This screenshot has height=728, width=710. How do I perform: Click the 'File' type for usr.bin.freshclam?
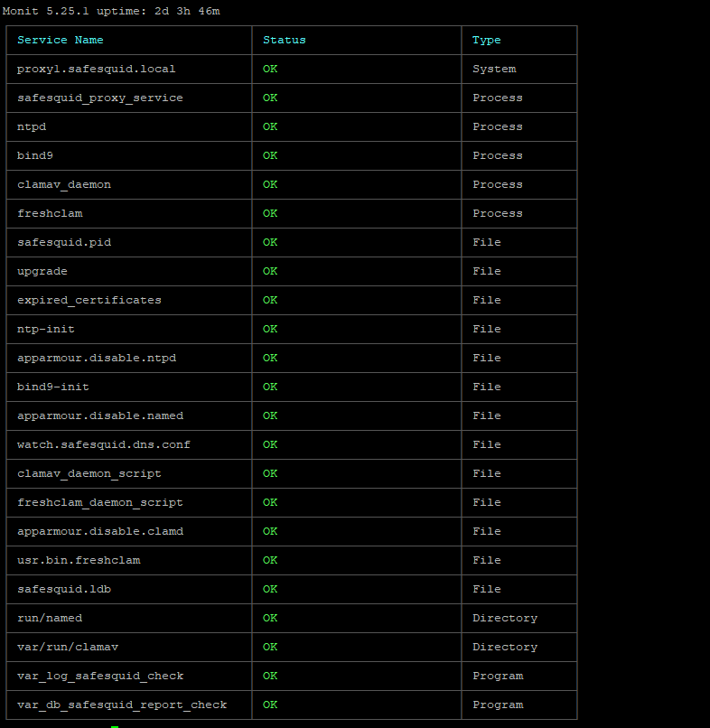point(487,560)
